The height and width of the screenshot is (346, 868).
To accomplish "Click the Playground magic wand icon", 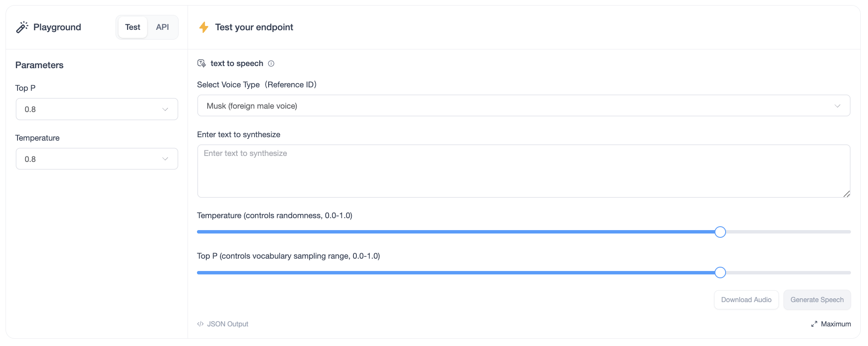I will [22, 27].
